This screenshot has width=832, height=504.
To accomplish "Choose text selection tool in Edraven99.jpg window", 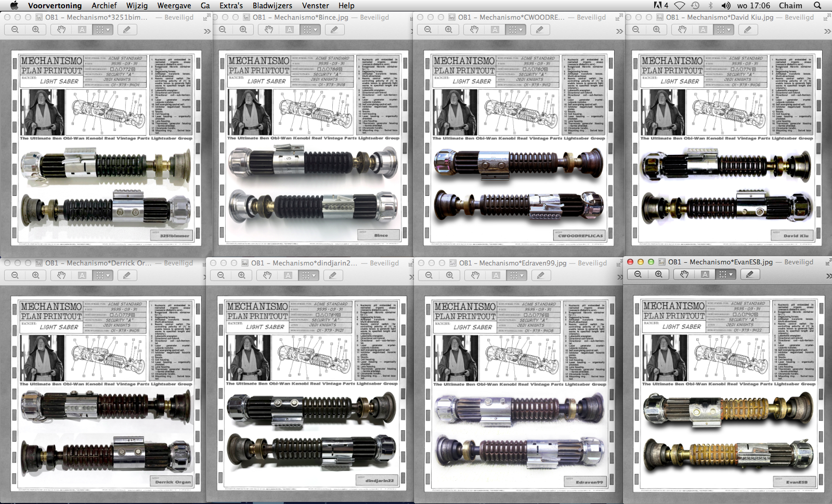I will coord(496,275).
